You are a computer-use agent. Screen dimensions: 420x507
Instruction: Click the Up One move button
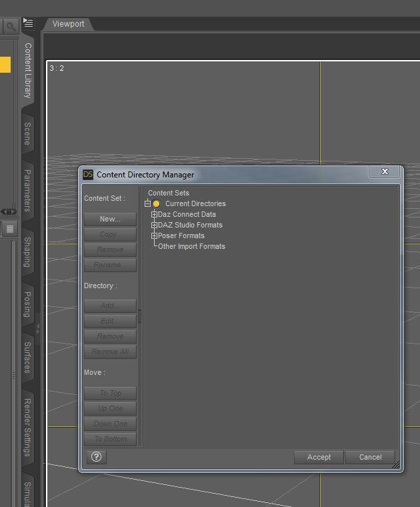[x=110, y=408]
